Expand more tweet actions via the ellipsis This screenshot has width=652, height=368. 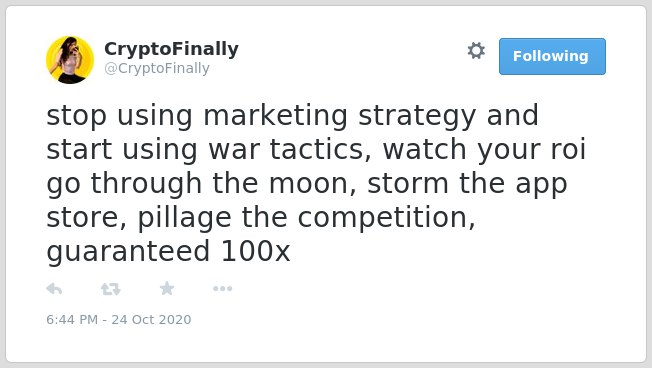[222, 289]
